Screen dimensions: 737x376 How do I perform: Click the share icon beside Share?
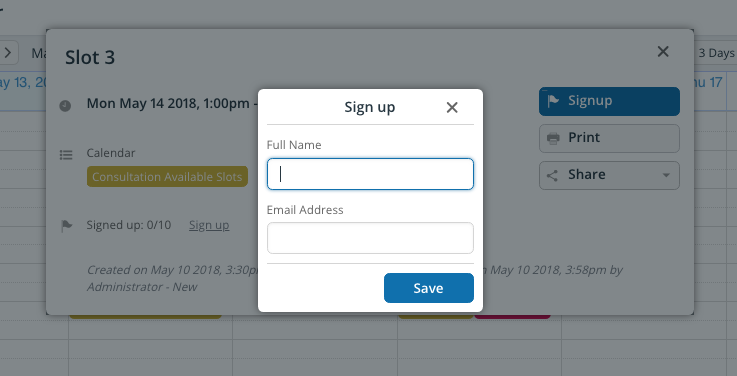pyautogui.click(x=552, y=175)
